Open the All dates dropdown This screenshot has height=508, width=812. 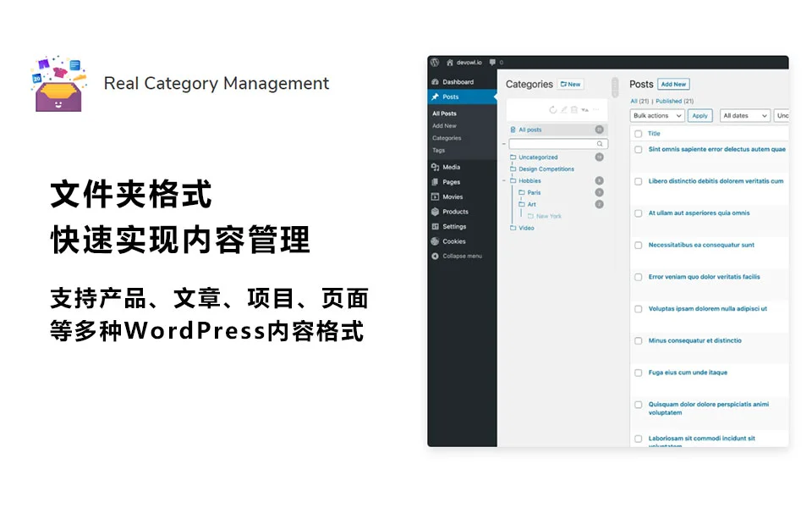tap(745, 116)
